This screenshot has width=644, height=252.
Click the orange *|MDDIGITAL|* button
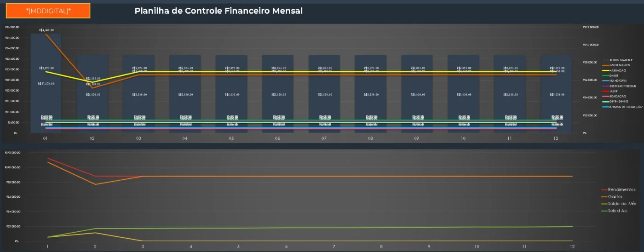point(48,11)
